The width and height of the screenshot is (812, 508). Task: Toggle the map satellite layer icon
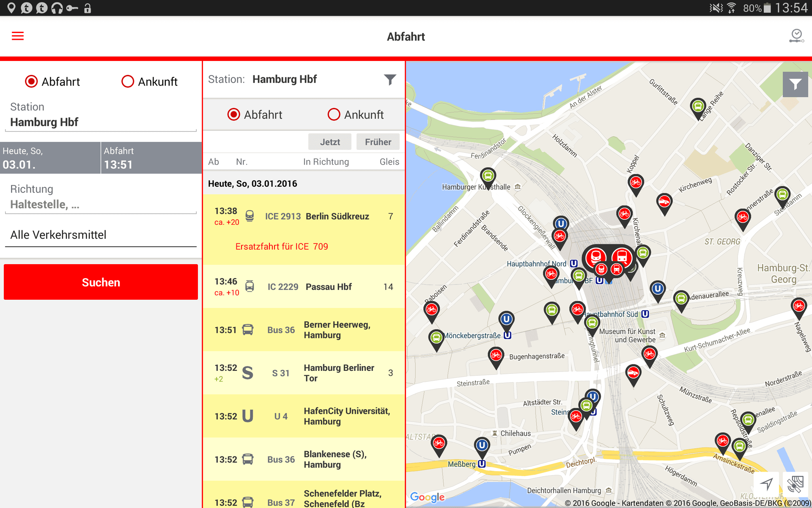point(795,484)
